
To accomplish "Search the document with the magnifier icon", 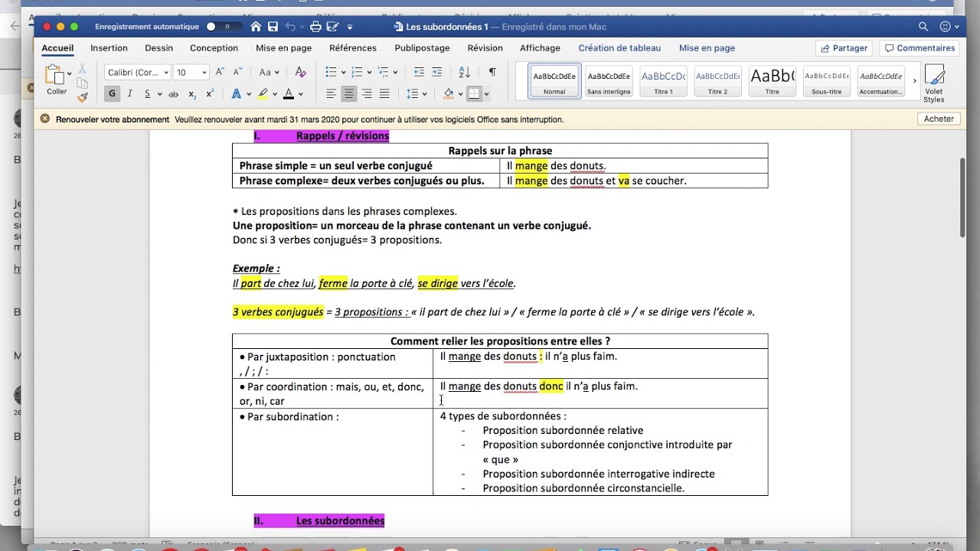I will [x=923, y=27].
